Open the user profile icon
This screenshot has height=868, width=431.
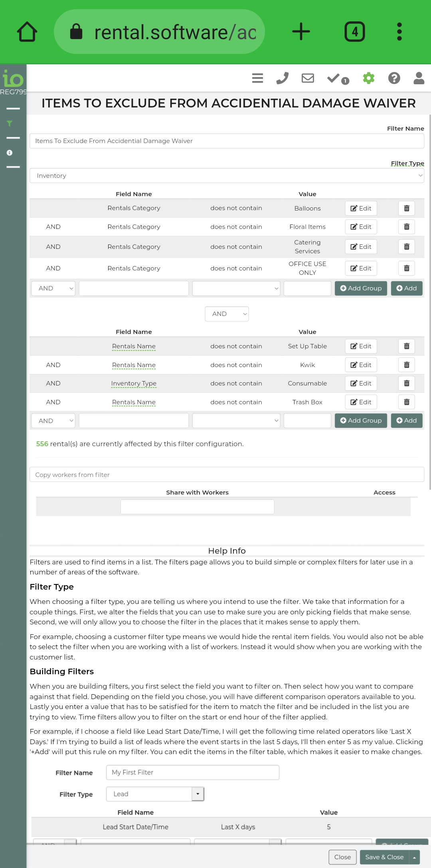pyautogui.click(x=419, y=78)
